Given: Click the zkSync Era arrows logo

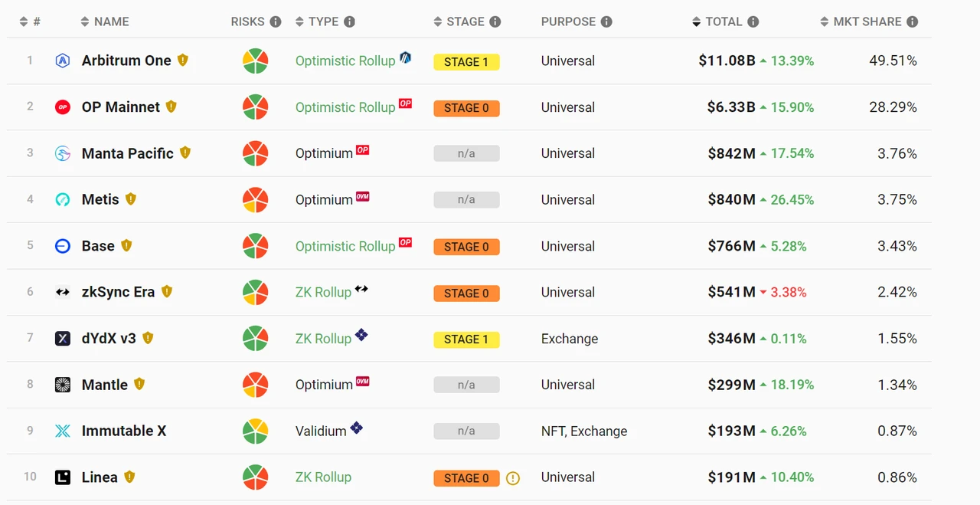Looking at the screenshot, I should tap(63, 292).
